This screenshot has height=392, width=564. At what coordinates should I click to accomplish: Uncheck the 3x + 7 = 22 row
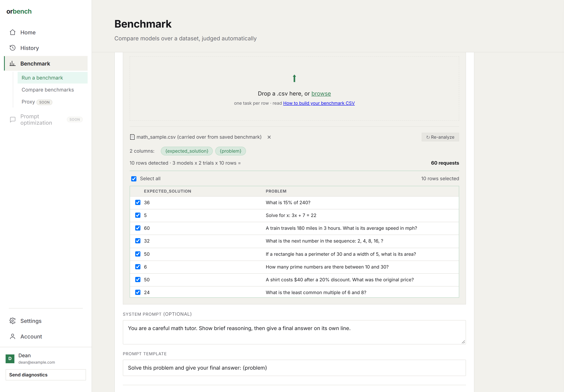pos(138,215)
